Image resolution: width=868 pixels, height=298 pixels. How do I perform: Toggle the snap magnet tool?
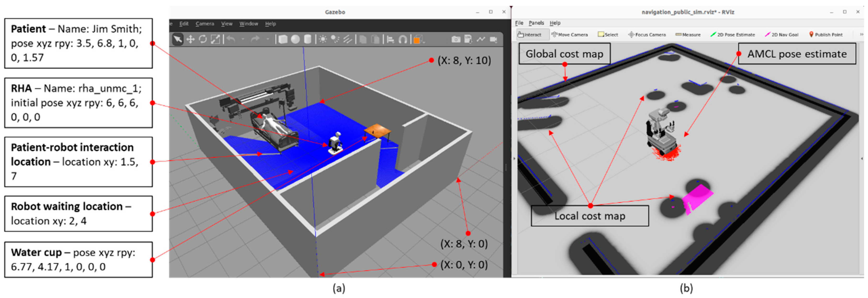[403, 40]
